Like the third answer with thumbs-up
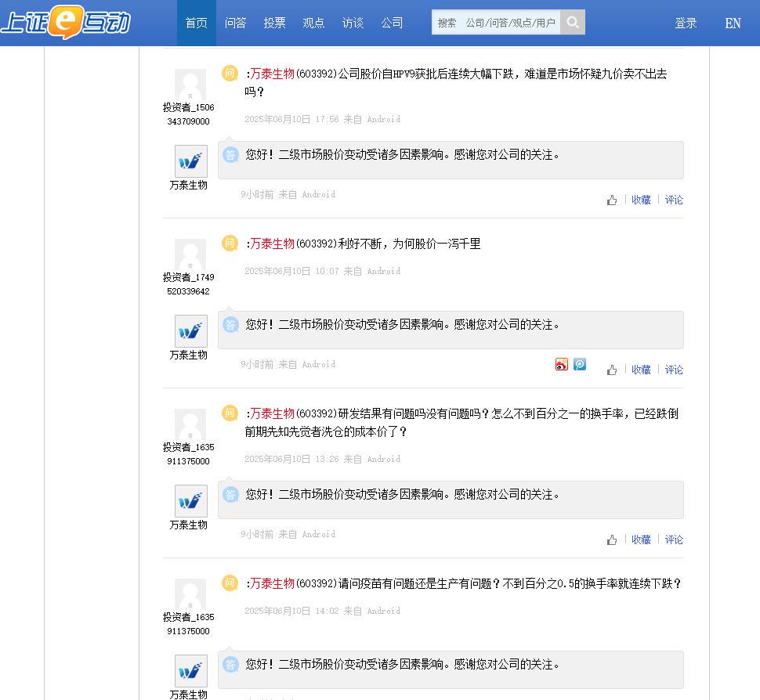Screen dimensions: 760x700 point(612,539)
